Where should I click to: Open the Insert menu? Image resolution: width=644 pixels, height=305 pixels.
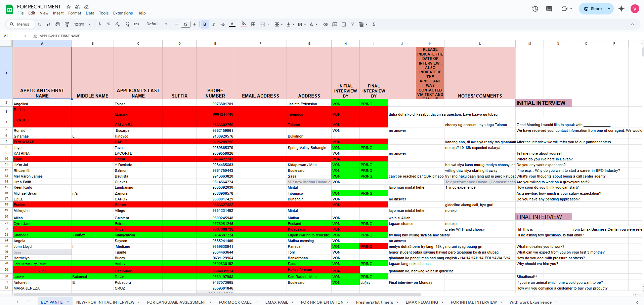(58, 13)
